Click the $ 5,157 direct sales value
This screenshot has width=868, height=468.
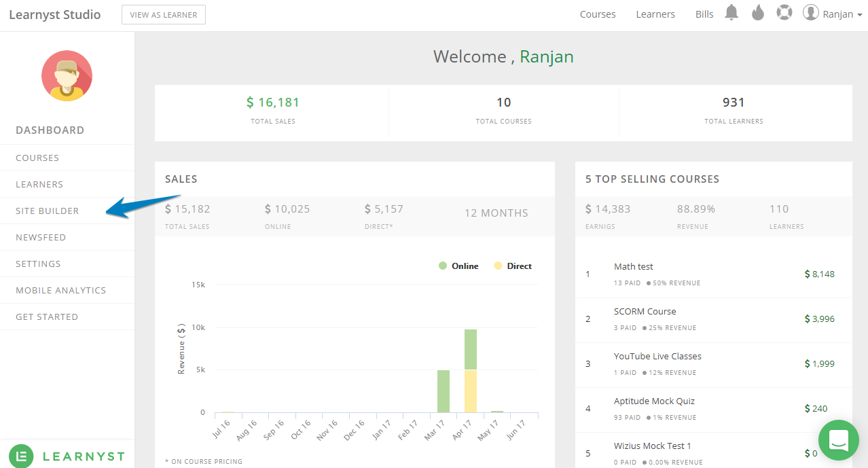(384, 209)
